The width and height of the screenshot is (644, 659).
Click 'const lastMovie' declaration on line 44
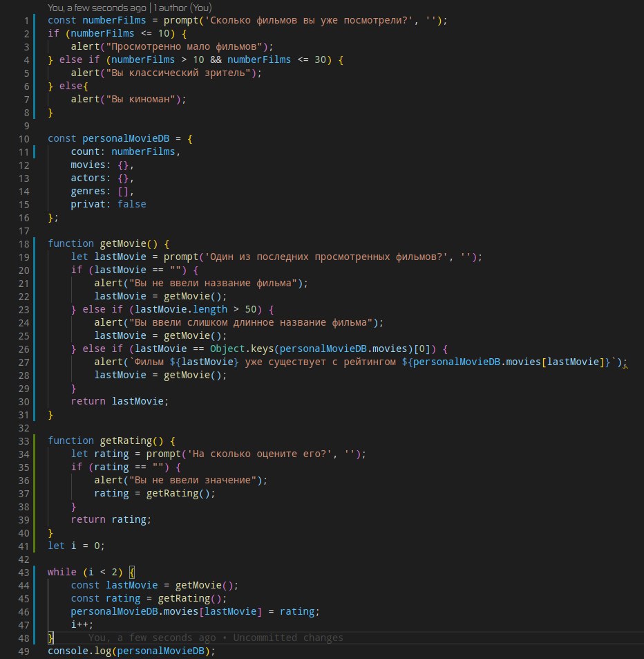point(114,586)
